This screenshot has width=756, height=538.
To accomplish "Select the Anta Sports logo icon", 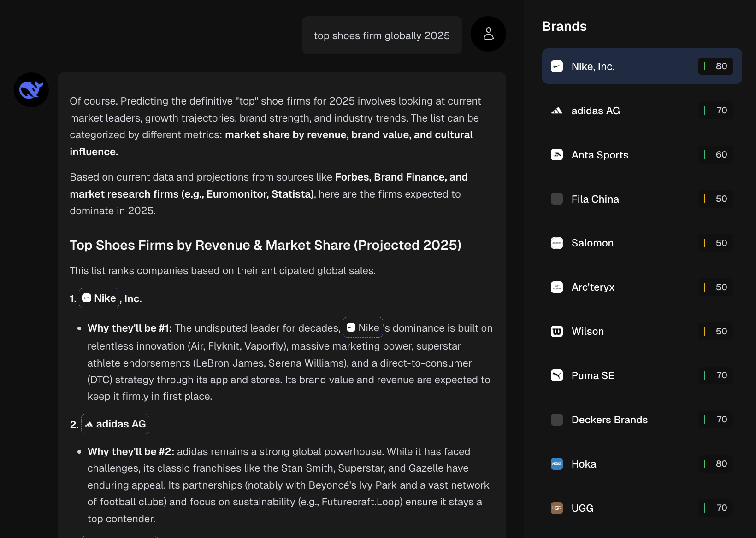I will (557, 155).
